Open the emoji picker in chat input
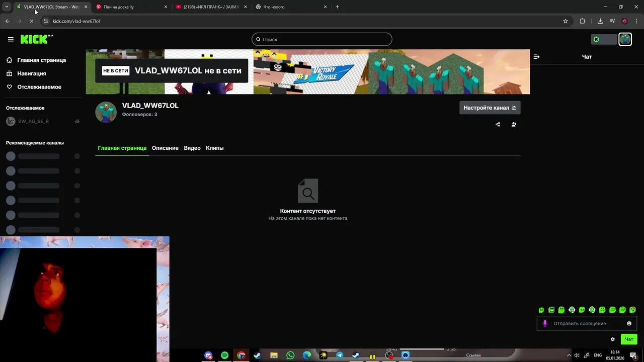644x362 pixels. [x=629, y=323]
